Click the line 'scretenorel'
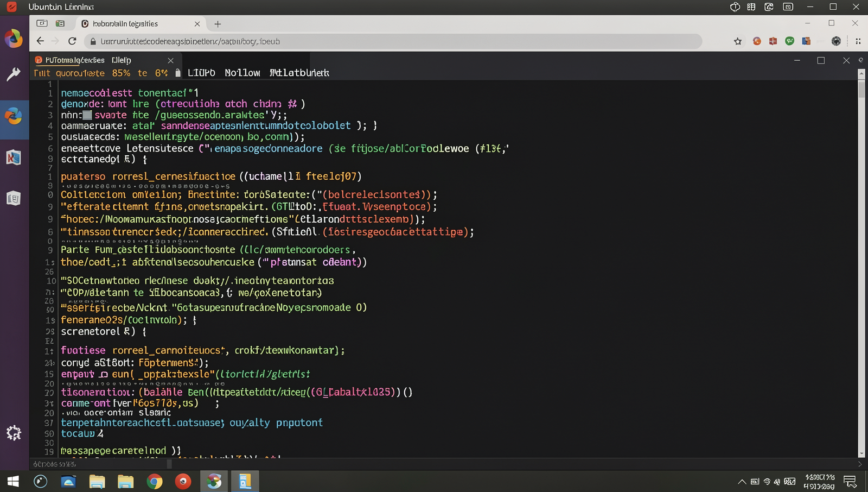 104,331
